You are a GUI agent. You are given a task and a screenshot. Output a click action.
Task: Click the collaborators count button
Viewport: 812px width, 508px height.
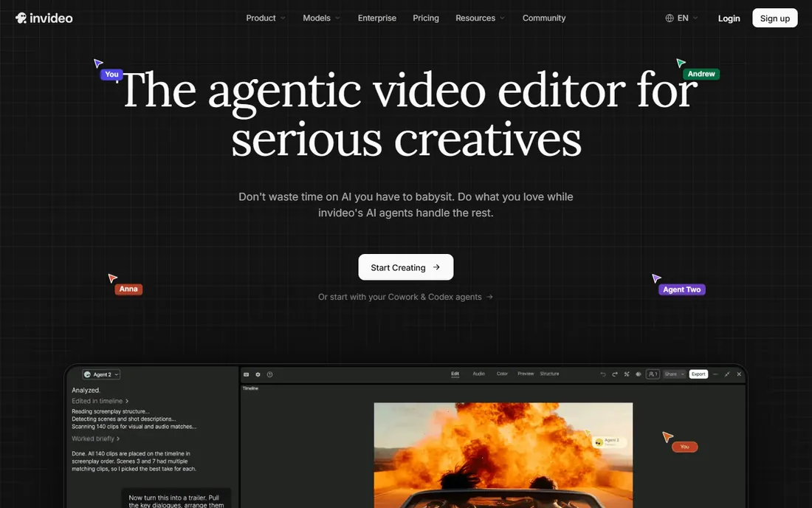point(653,374)
